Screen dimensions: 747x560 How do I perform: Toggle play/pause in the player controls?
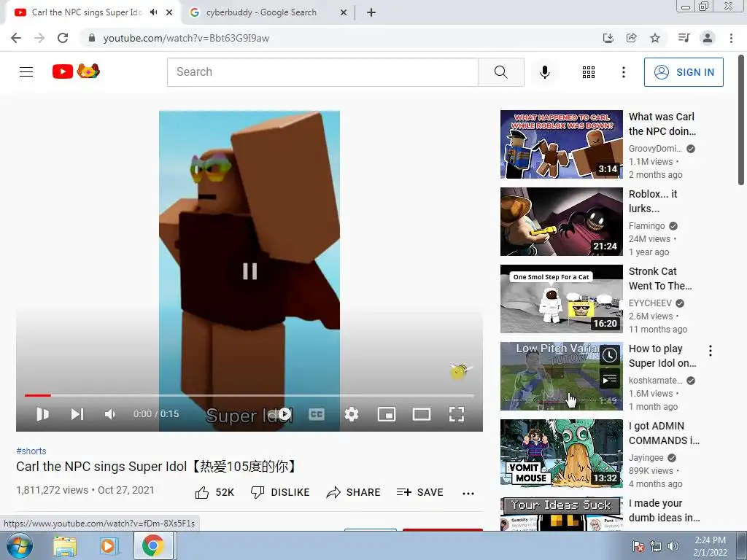click(x=43, y=414)
